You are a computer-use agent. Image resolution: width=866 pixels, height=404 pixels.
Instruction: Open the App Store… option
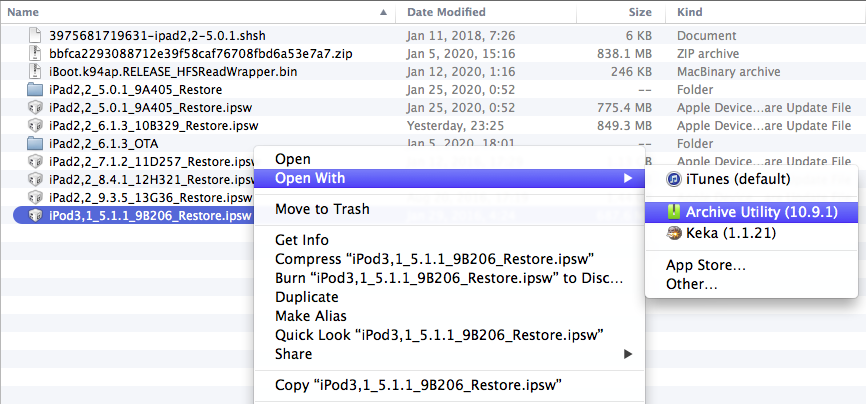(706, 265)
